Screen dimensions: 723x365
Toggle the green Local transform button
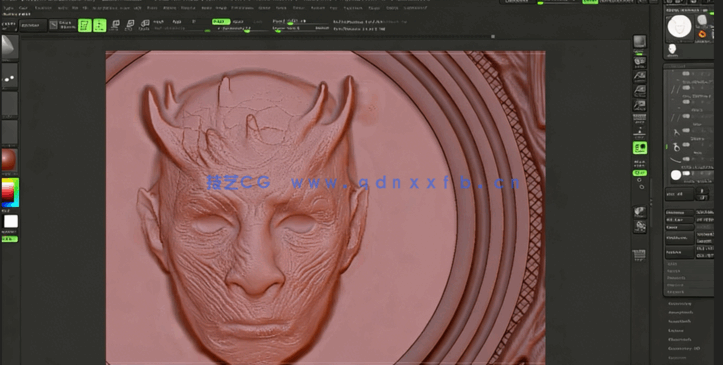[640, 148]
